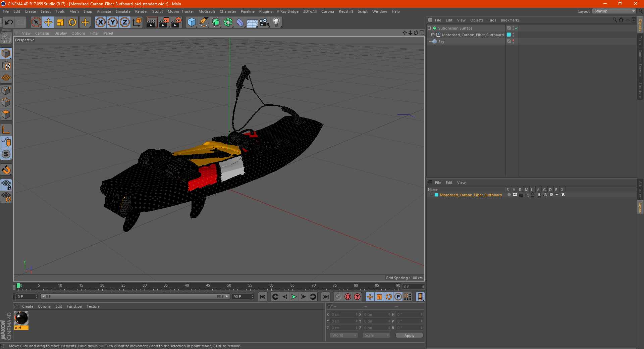Switch to Points mode
This screenshot has width=644, height=349.
tap(6, 90)
